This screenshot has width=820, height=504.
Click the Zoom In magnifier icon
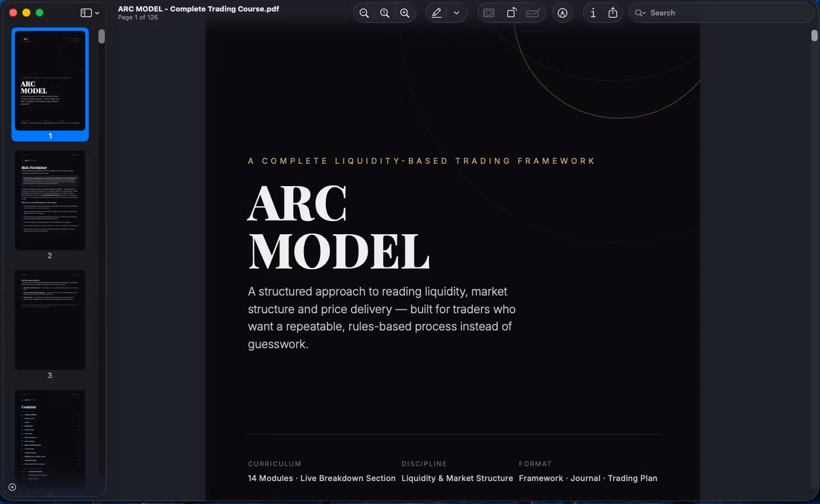point(405,13)
